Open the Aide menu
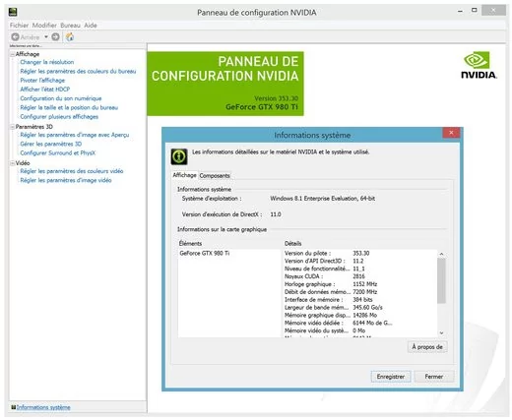The height and width of the screenshot is (420, 512). [91, 26]
